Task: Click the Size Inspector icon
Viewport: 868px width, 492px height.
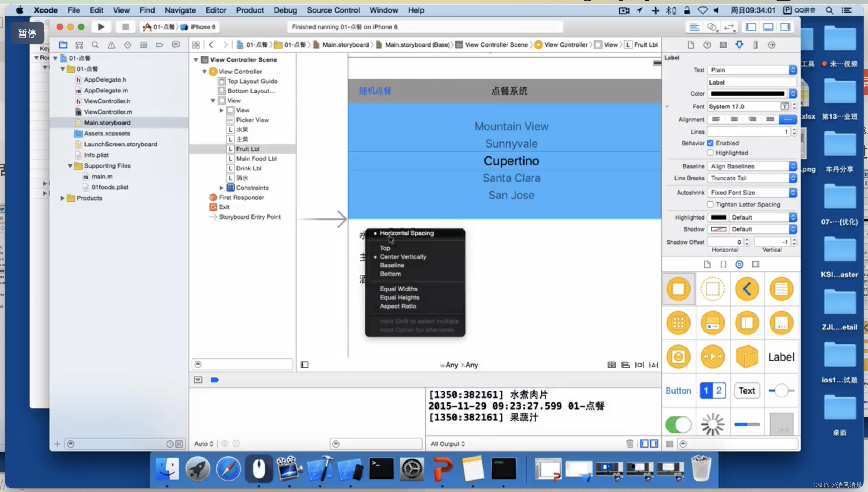Action: (x=755, y=45)
